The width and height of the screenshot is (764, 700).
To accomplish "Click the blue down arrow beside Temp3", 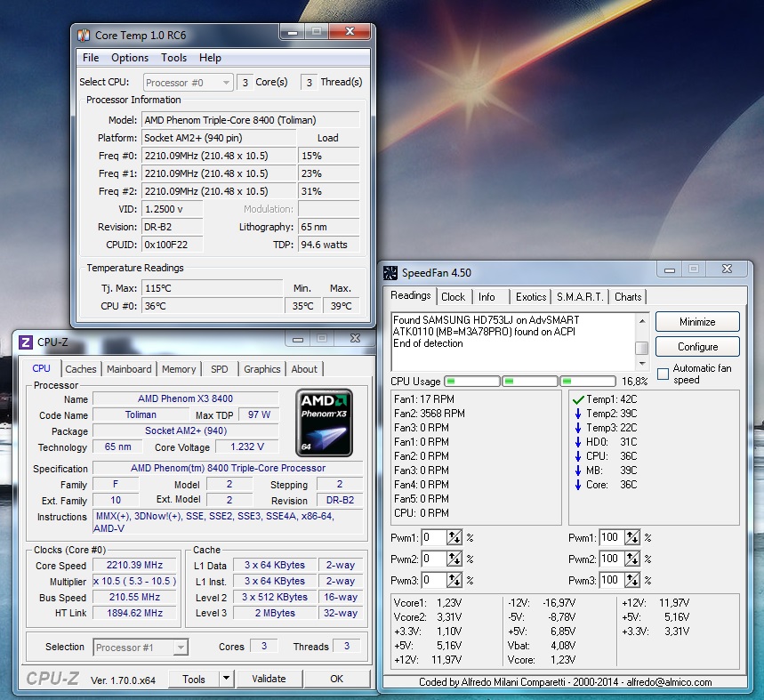I will pyautogui.click(x=578, y=428).
